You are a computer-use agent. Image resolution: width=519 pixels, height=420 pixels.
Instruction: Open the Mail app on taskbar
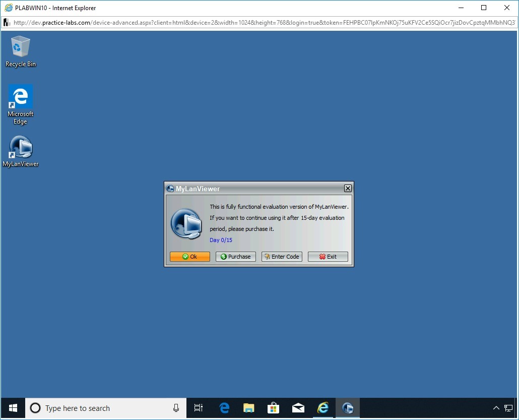pos(298,408)
